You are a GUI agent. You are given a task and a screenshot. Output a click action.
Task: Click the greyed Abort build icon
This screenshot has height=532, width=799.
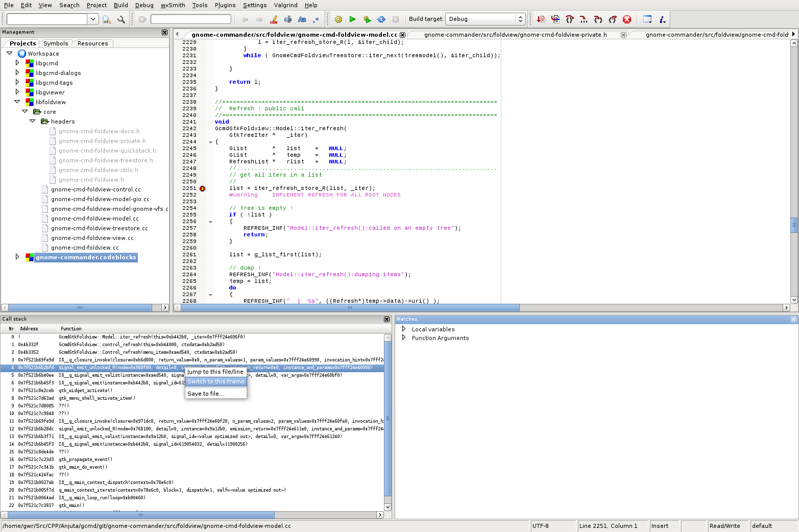396,19
